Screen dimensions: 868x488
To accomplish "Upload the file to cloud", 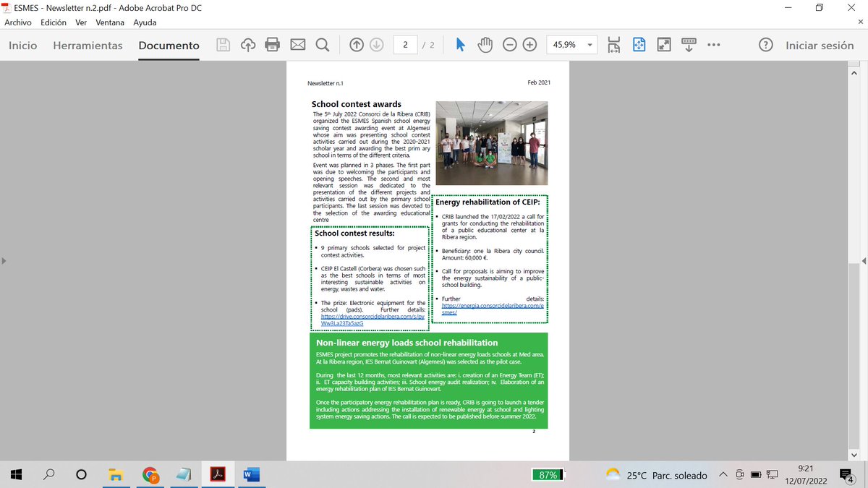I will point(248,45).
